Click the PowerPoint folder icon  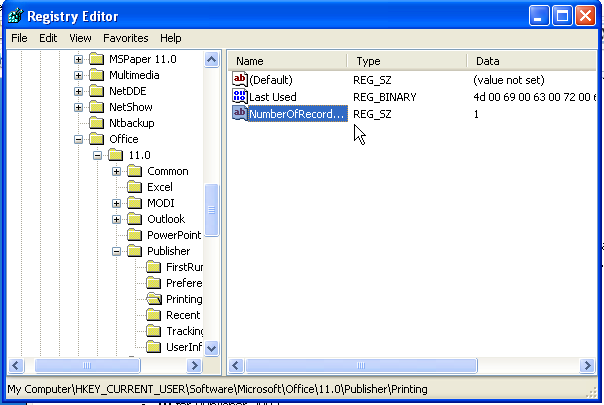click(x=134, y=235)
